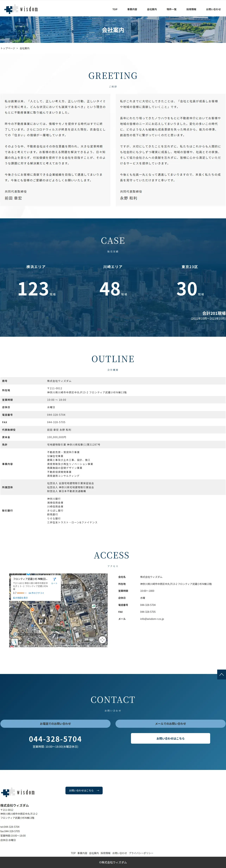Click the footer お問い合わせはこちら arrow button
This screenshot has height=868, width=226.
click(x=84, y=791)
